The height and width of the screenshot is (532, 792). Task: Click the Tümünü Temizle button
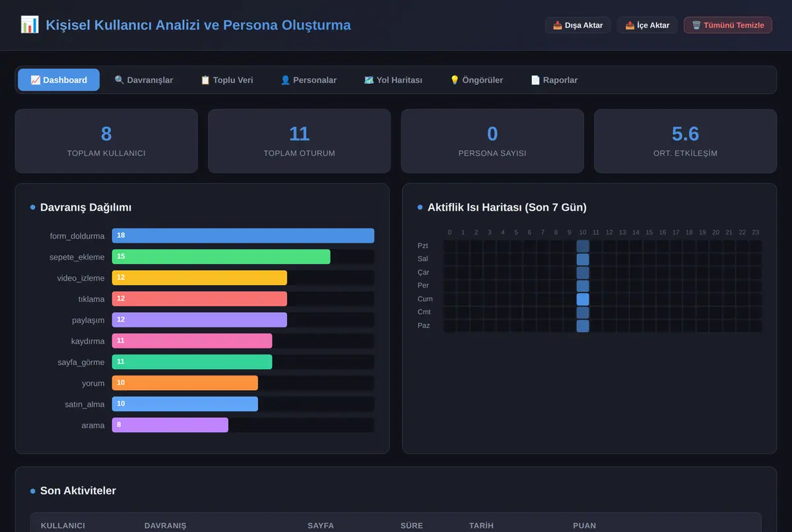(x=728, y=25)
